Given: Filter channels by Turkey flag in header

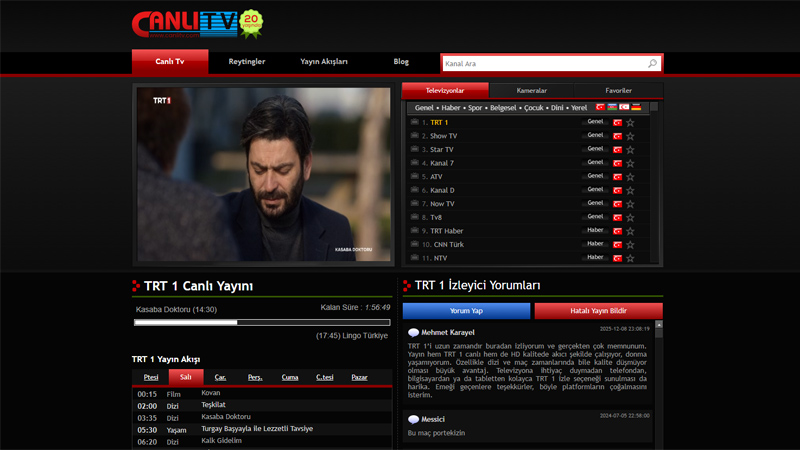Looking at the screenshot, I should 600,107.
